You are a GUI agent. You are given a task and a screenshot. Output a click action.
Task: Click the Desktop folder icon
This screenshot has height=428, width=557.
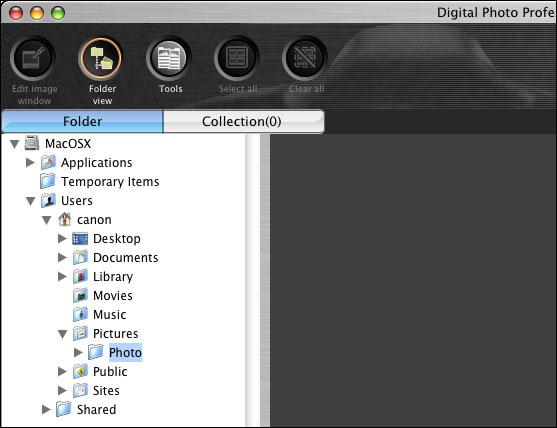click(80, 238)
